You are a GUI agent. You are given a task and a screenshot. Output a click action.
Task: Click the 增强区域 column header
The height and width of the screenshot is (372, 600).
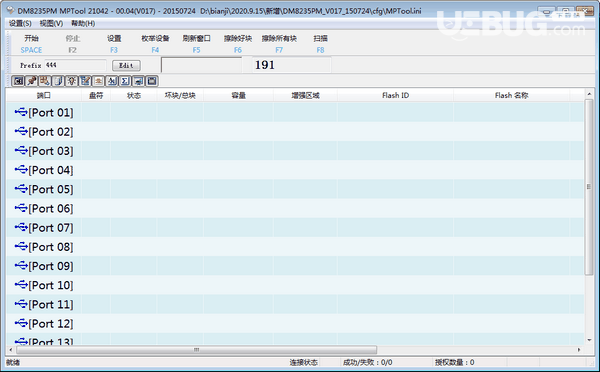click(x=305, y=95)
